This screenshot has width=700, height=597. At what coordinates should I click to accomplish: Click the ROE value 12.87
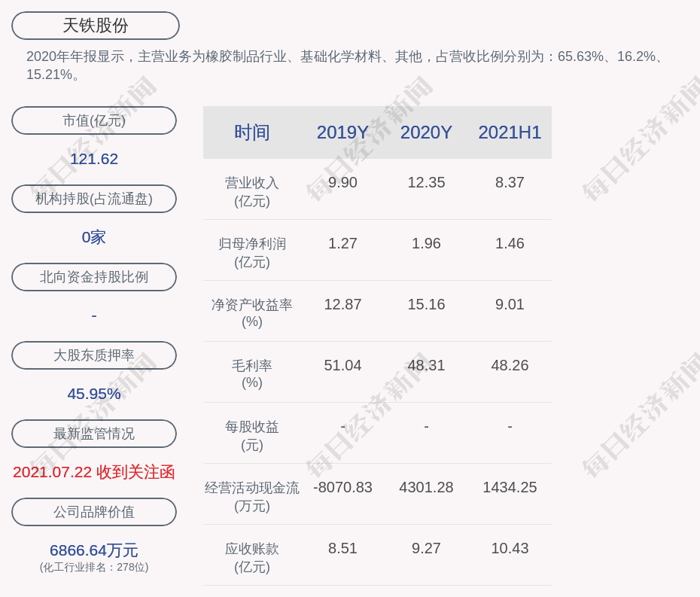click(343, 305)
